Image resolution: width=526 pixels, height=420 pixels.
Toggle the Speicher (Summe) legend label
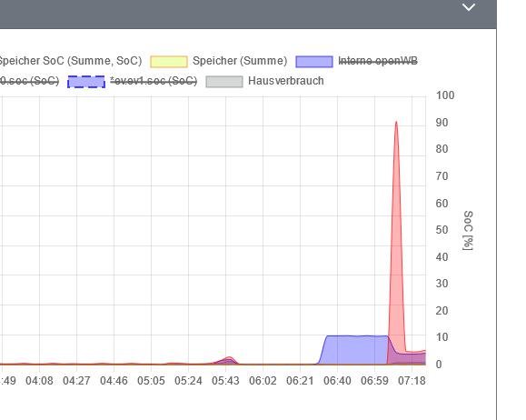(240, 61)
